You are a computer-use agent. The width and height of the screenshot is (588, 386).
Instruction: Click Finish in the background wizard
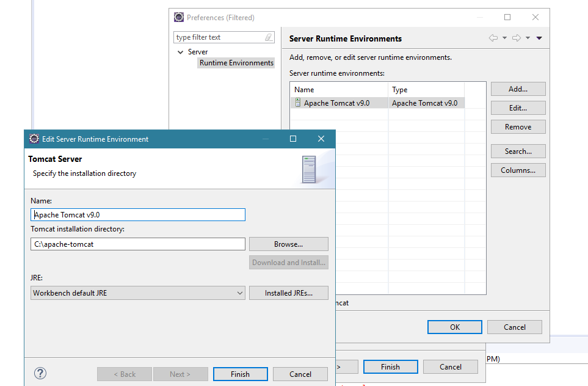[x=390, y=367]
